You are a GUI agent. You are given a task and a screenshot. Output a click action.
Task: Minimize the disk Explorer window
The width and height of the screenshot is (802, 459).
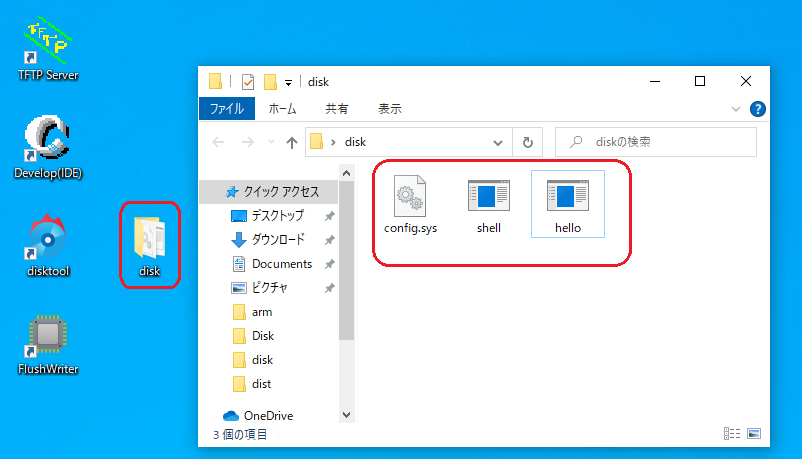click(655, 81)
